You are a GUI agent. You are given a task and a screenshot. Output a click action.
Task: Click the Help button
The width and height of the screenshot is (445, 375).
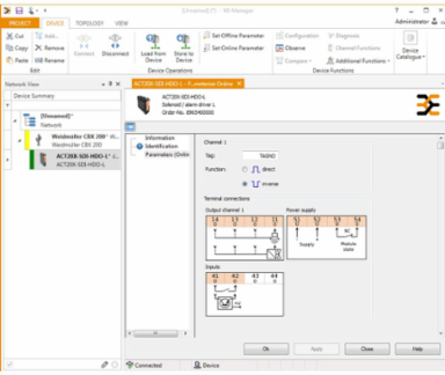pyautogui.click(x=418, y=349)
